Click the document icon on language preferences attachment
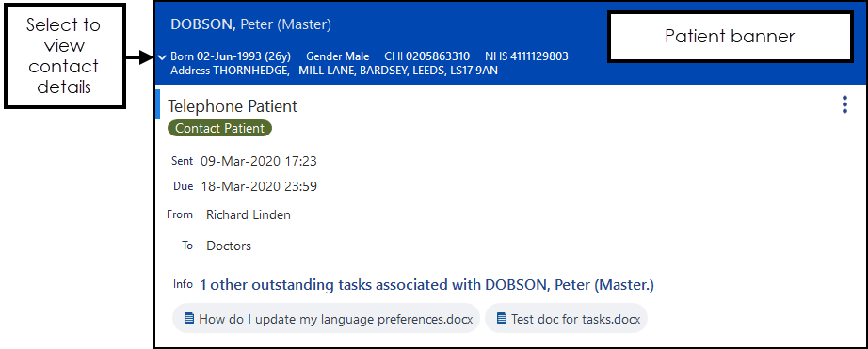The height and width of the screenshot is (349, 868). tap(189, 319)
